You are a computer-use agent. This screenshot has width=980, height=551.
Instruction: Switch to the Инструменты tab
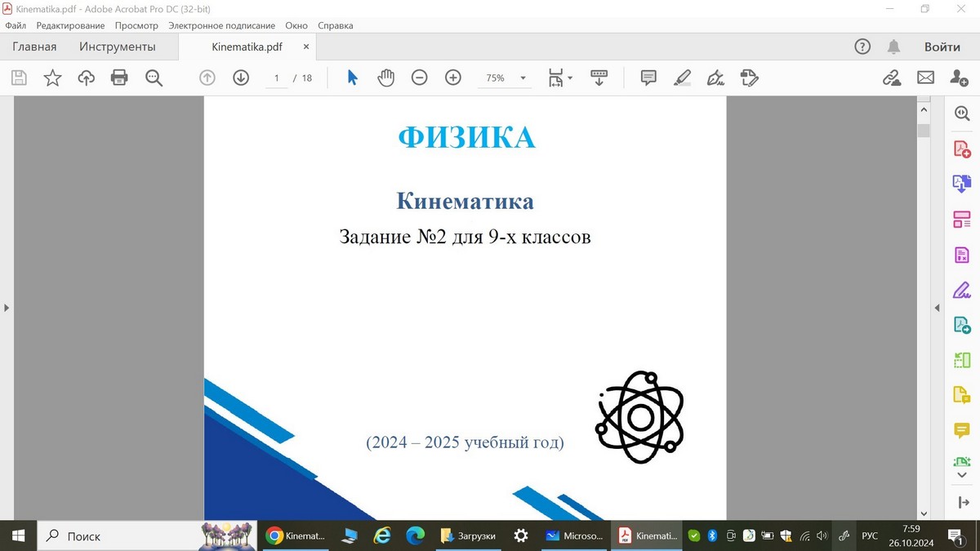point(117,47)
